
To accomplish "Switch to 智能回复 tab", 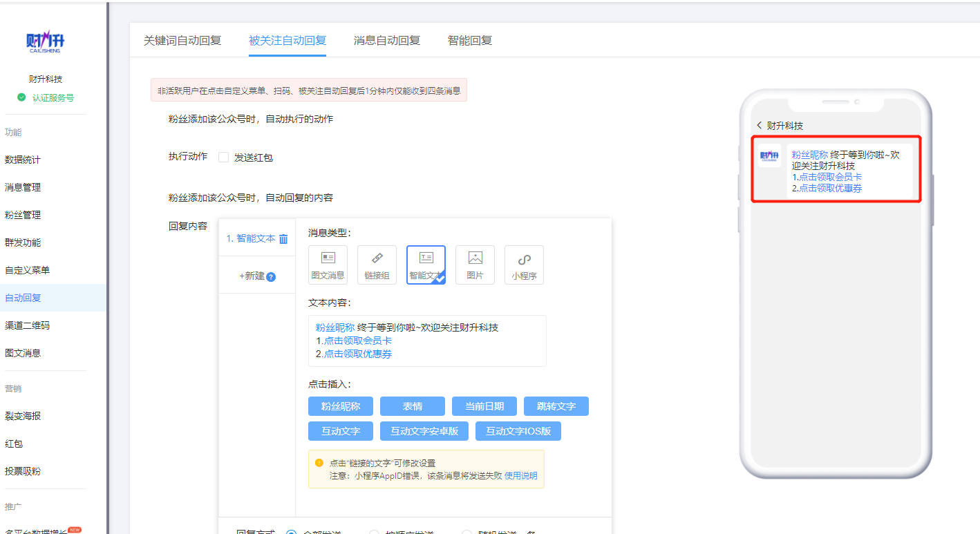I will point(470,40).
